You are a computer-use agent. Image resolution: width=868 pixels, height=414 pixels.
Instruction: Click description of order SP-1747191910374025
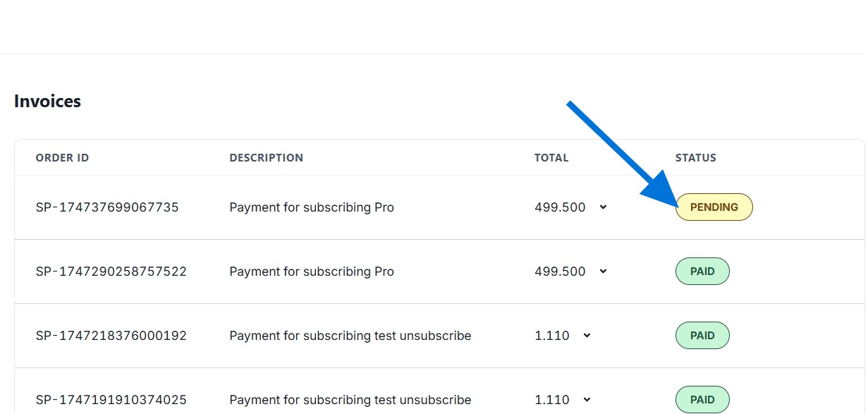pyautogui.click(x=350, y=400)
